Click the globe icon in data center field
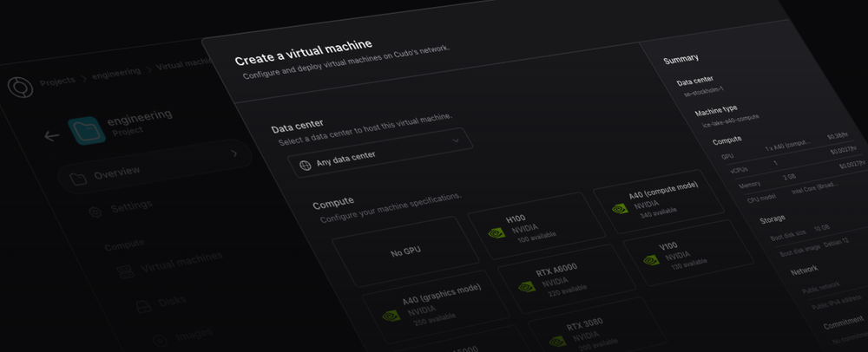The image size is (868, 352). 305,164
